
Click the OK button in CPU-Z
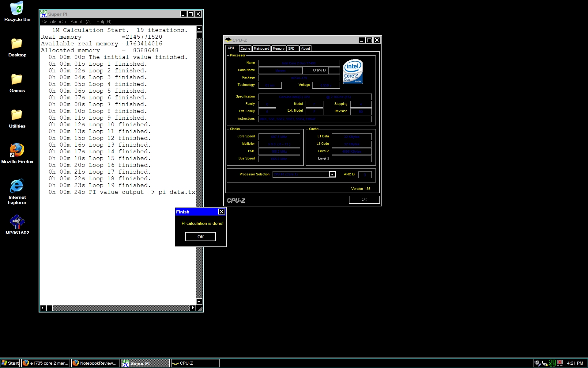click(364, 199)
